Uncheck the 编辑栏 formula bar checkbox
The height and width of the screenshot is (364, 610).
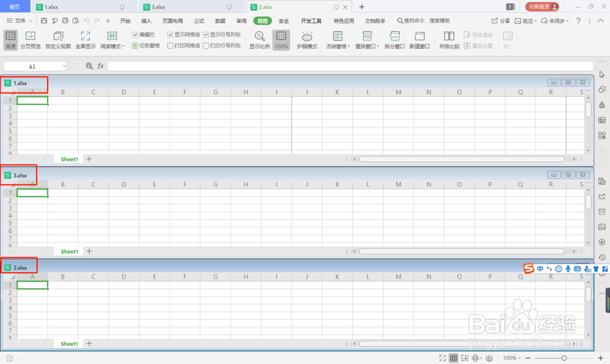pos(135,35)
